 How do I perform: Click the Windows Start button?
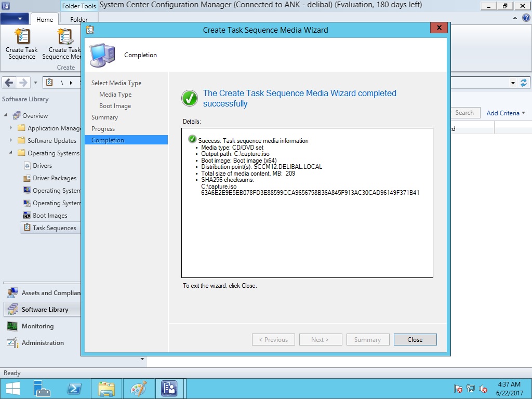coord(13,389)
